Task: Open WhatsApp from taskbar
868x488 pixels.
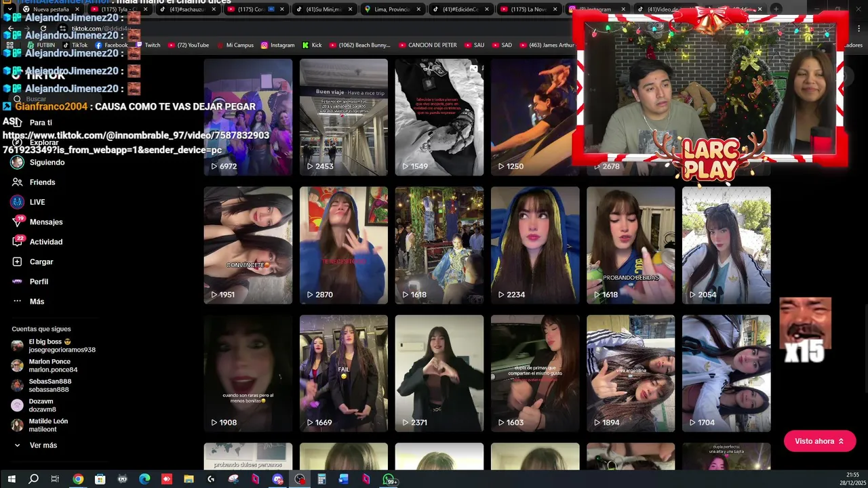Action: click(389, 480)
